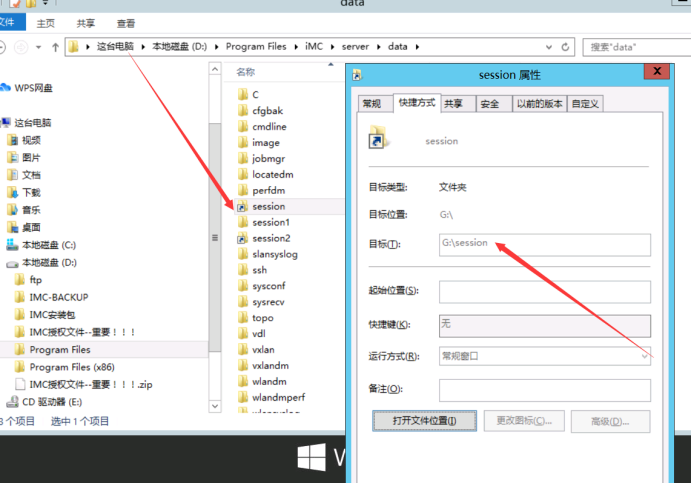Screen dimensions: 692x483
Task: Switch to 自定义 tab in properties
Action: 585,104
